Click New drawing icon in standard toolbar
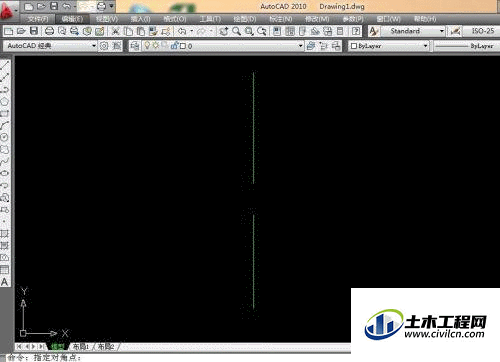This screenshot has width=500, height=362. coord(9,32)
